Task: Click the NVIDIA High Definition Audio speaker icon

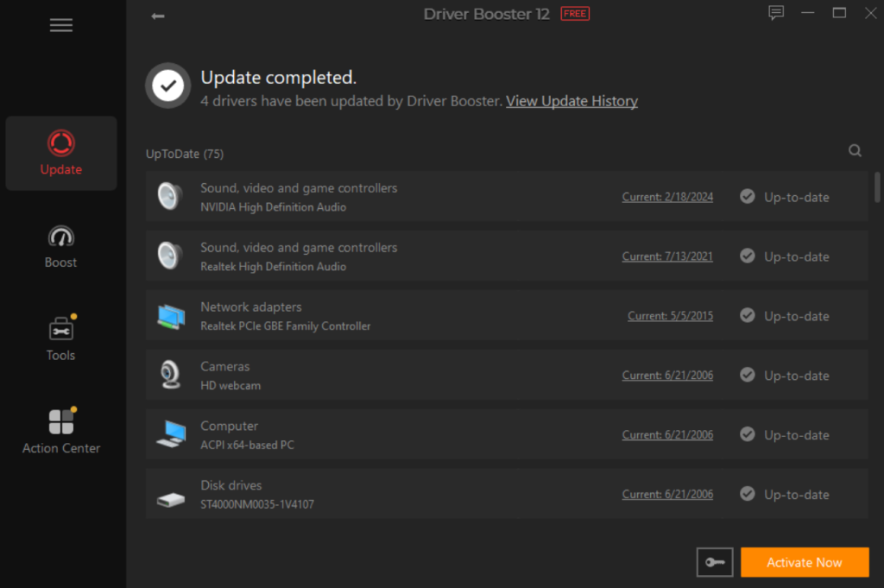Action: point(170,196)
